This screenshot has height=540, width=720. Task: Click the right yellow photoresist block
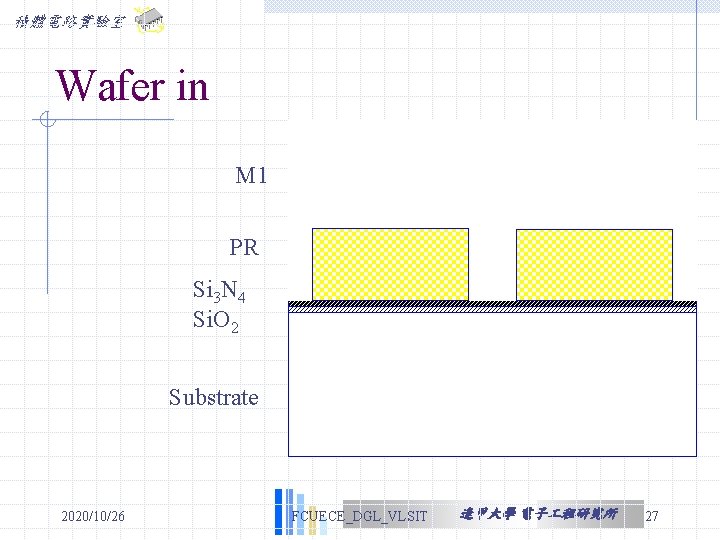[x=595, y=265]
